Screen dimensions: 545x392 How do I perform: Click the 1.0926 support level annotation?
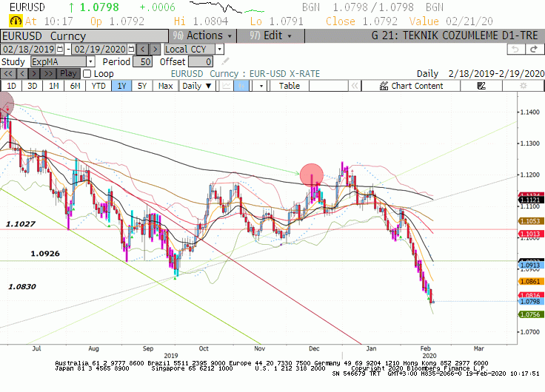point(45,254)
